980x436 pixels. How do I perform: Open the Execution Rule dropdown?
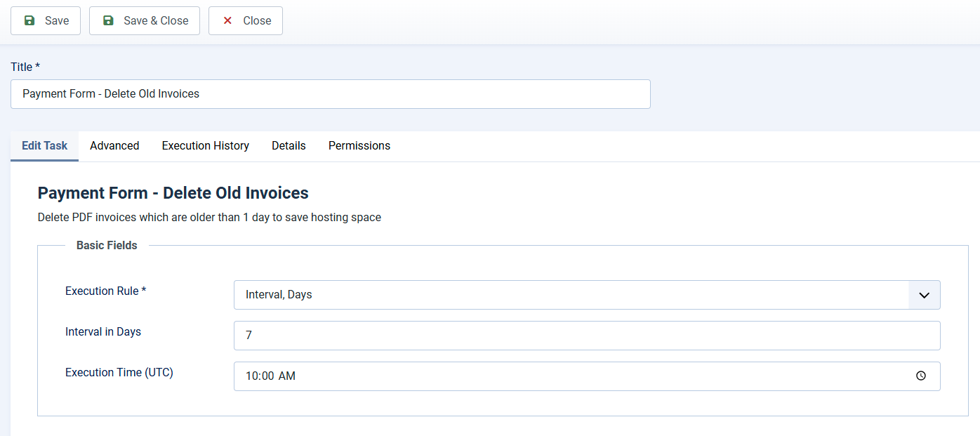[x=587, y=295]
